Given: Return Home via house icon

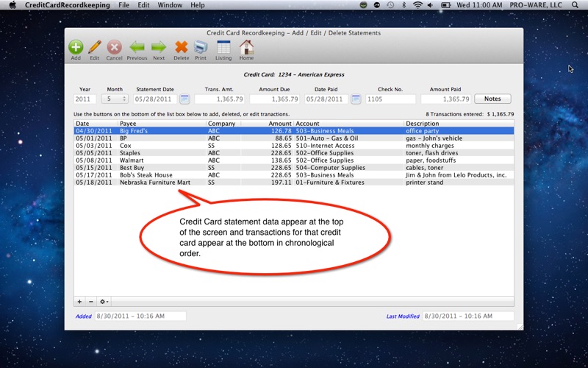Looking at the screenshot, I should (x=246, y=48).
